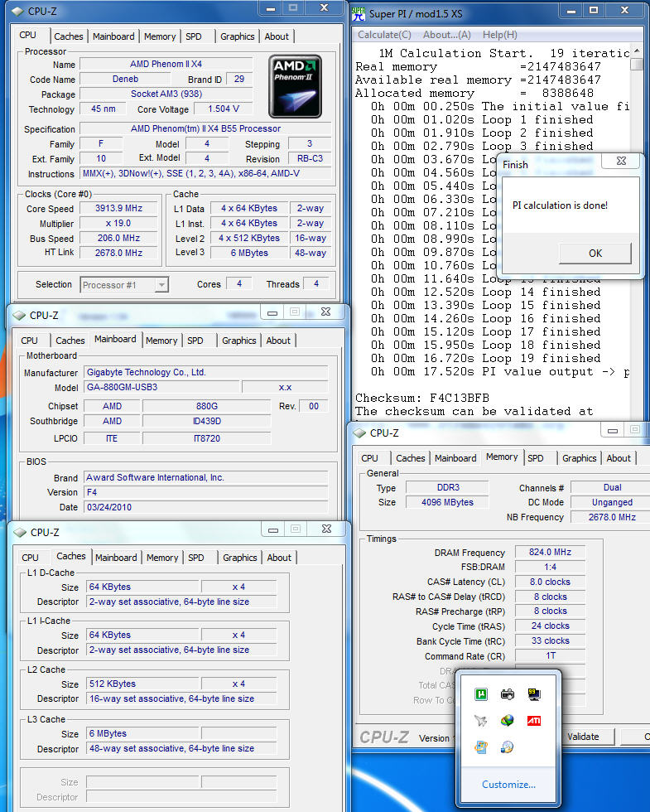Click the Windows flag with orbit tray icon
650x812 pixels.
point(481,747)
